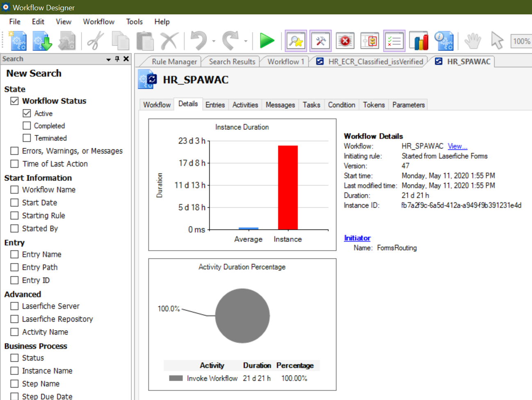Click the grayed-out publish workflow icon
The height and width of the screenshot is (400, 532).
coord(67,41)
